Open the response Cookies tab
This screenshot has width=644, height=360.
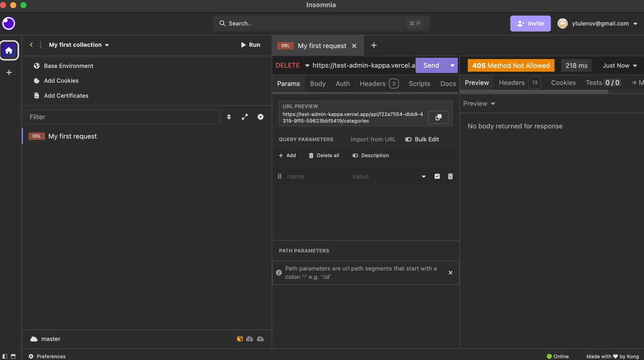[x=563, y=83]
